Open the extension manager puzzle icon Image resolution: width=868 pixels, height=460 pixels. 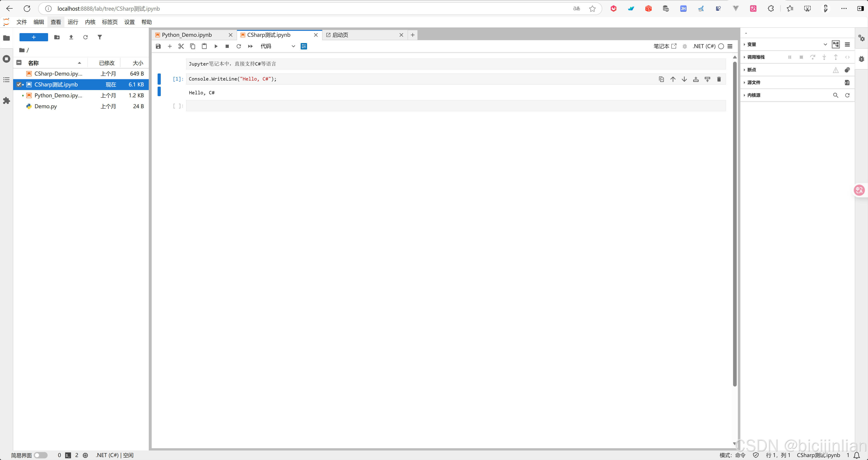(x=6, y=100)
